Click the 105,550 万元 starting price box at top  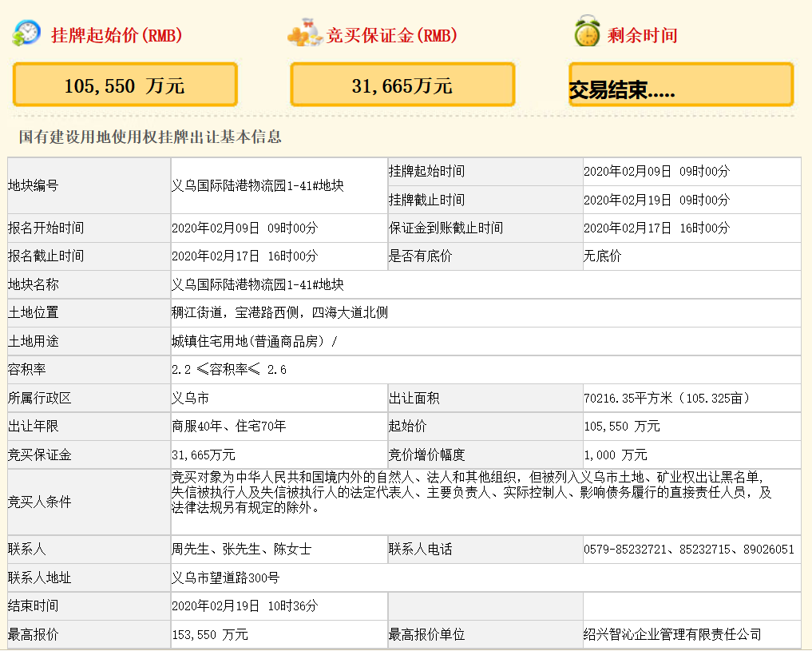tap(125, 85)
